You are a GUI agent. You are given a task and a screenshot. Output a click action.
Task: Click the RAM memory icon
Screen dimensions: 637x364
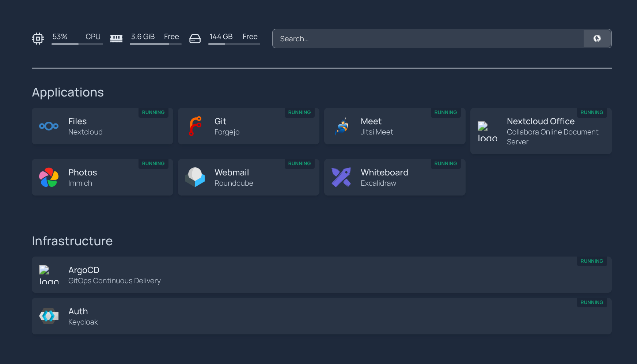116,38
